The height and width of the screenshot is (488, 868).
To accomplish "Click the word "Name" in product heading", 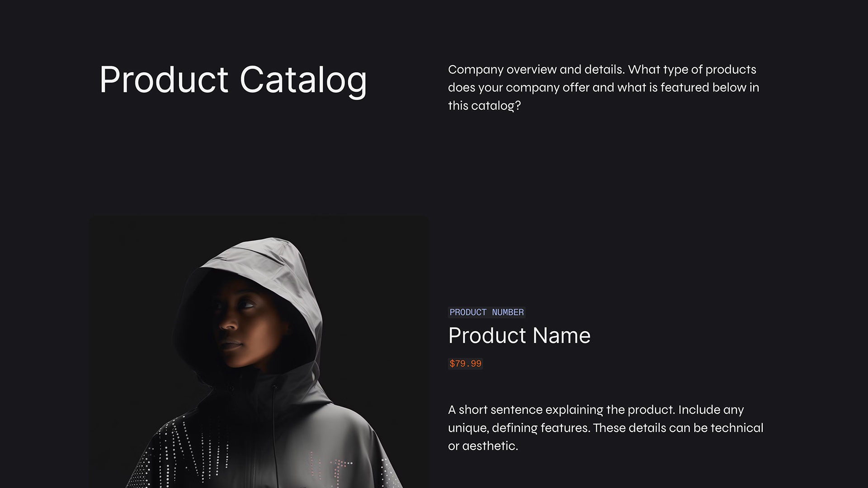I will pos(561,336).
